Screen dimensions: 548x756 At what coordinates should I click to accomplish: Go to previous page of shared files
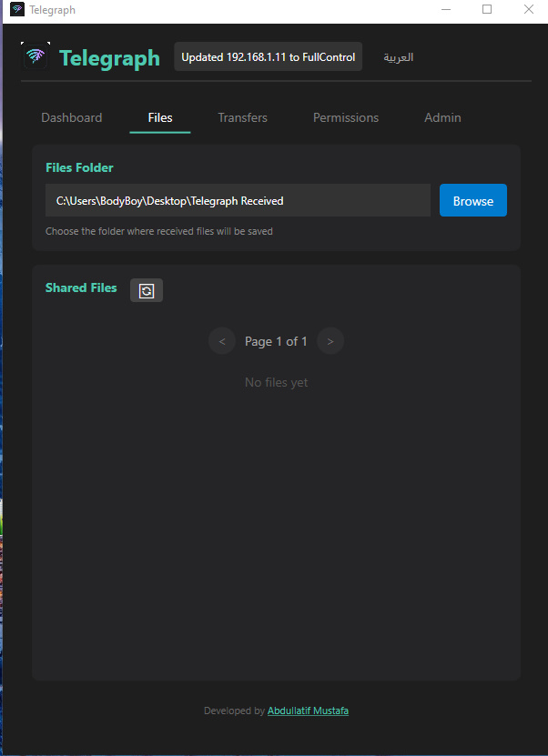(222, 341)
